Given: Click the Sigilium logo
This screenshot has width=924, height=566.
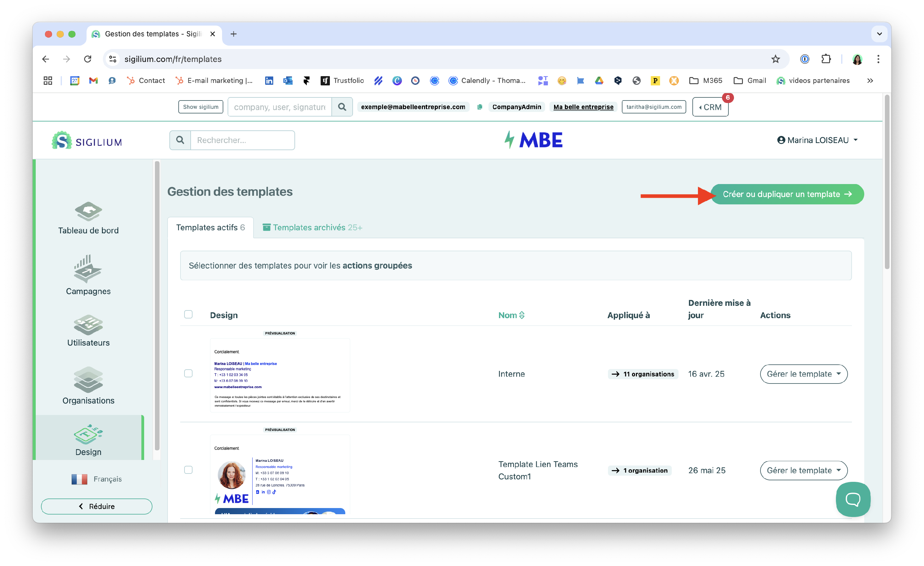Looking at the screenshot, I should point(87,141).
